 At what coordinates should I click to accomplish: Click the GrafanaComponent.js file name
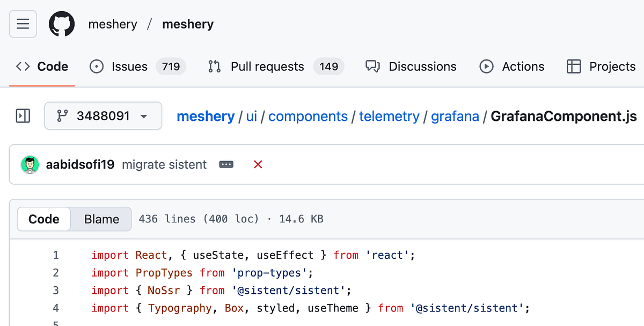563,116
